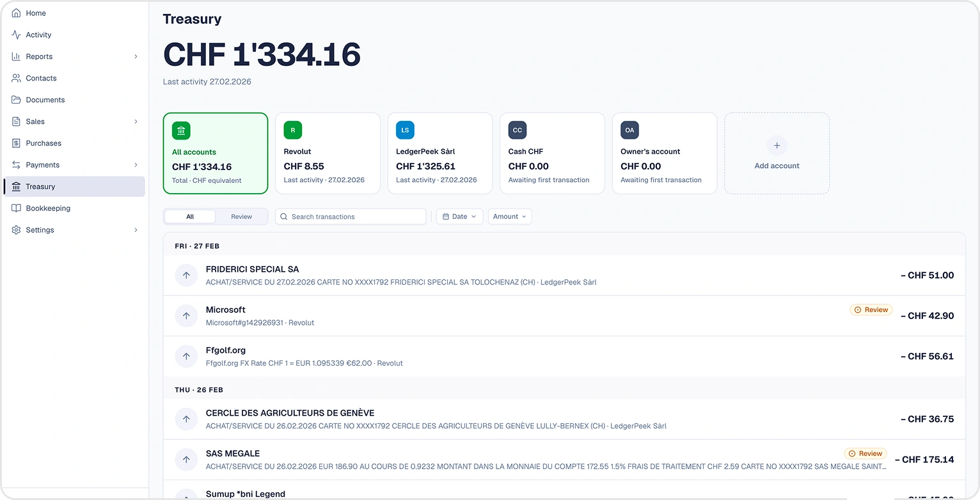980x500 pixels.
Task: Expand the Settings submenu chevron
Action: pos(136,230)
